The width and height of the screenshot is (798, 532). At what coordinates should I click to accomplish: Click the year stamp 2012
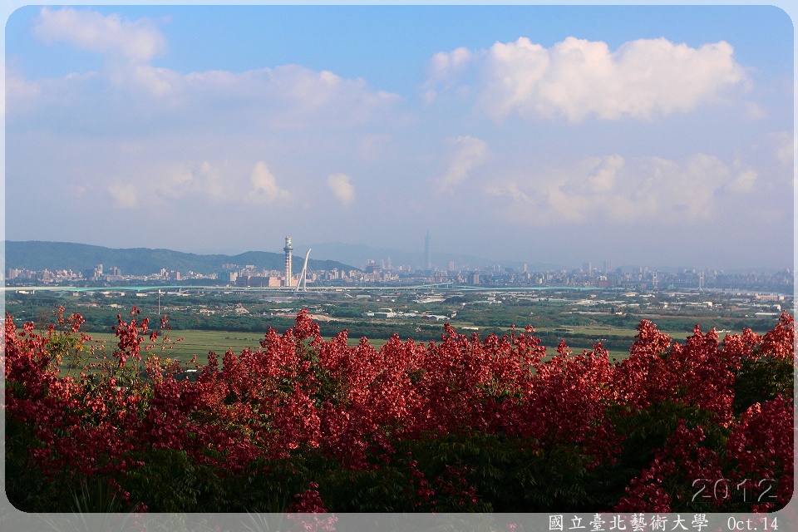tap(734, 491)
